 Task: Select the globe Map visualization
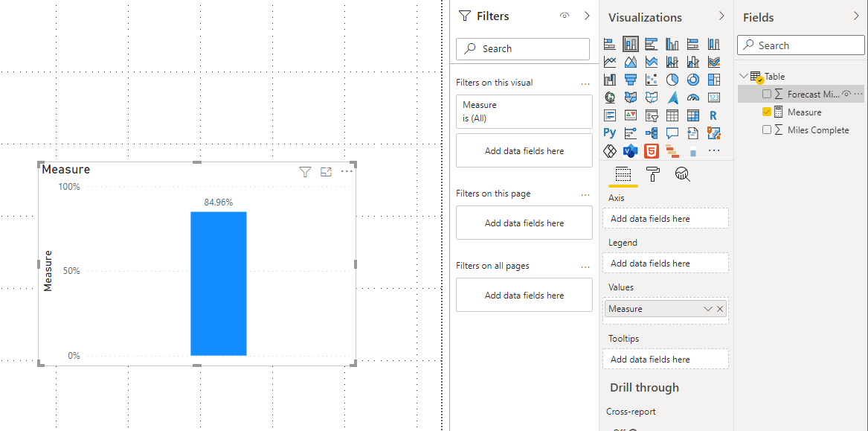[609, 98]
